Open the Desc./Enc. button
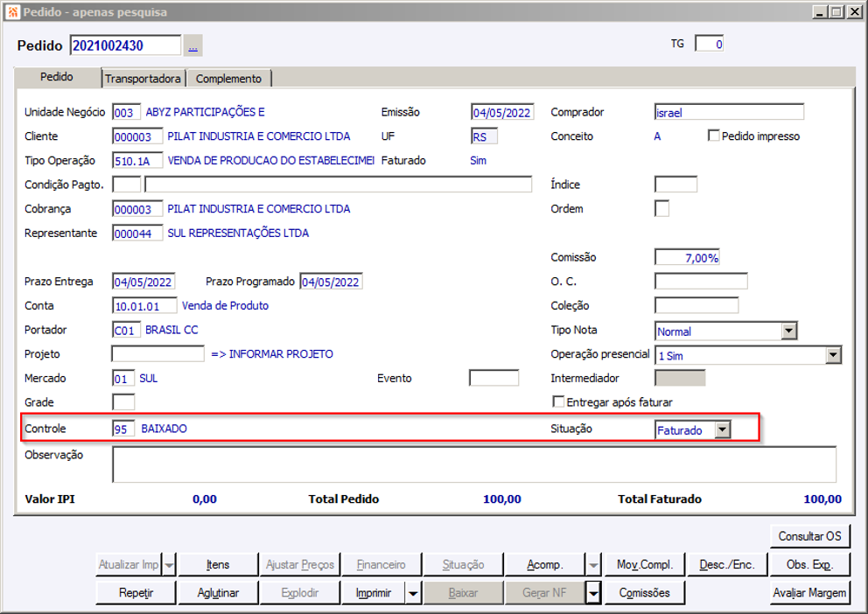Image resolution: width=868 pixels, height=614 pixels. click(726, 565)
